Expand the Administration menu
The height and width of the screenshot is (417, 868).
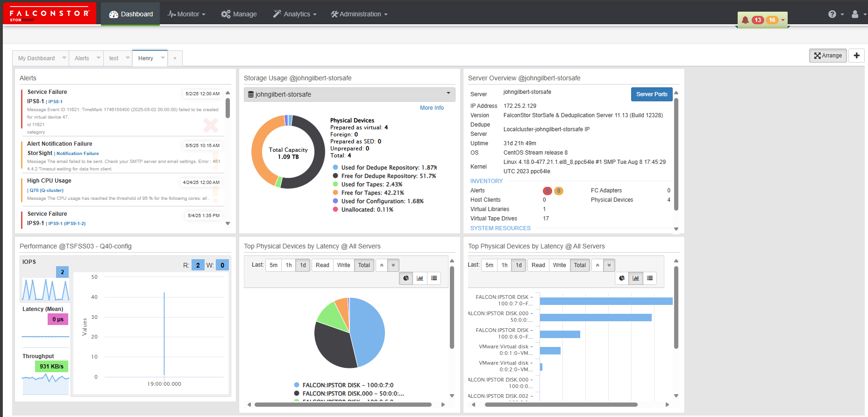359,14
